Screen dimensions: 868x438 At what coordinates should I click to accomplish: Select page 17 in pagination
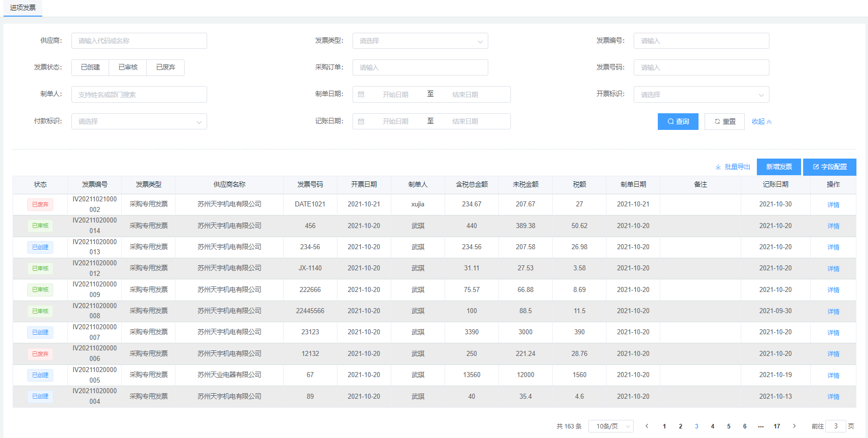click(777, 426)
